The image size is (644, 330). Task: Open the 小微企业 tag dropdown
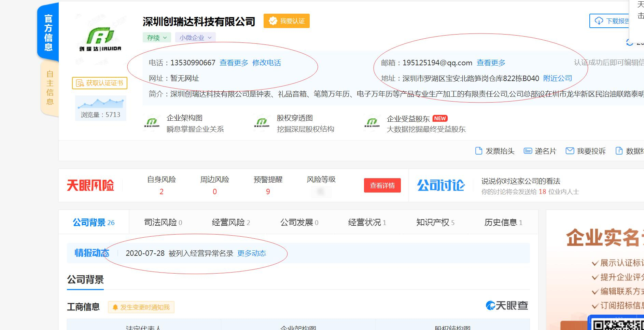[x=195, y=38]
